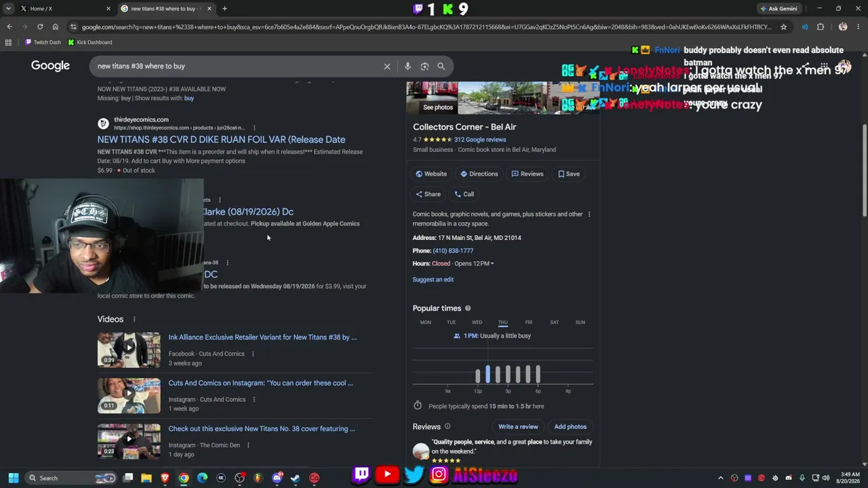
Task: Click Add photos button
Action: (x=570, y=427)
